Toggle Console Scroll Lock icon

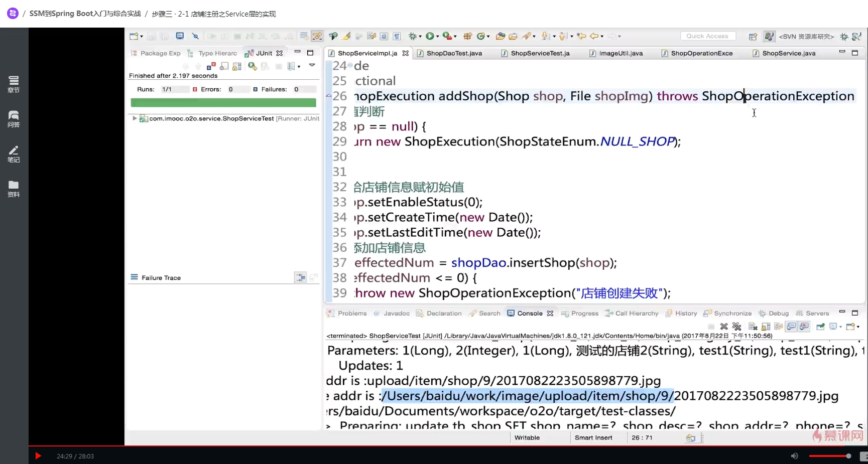tap(766, 327)
